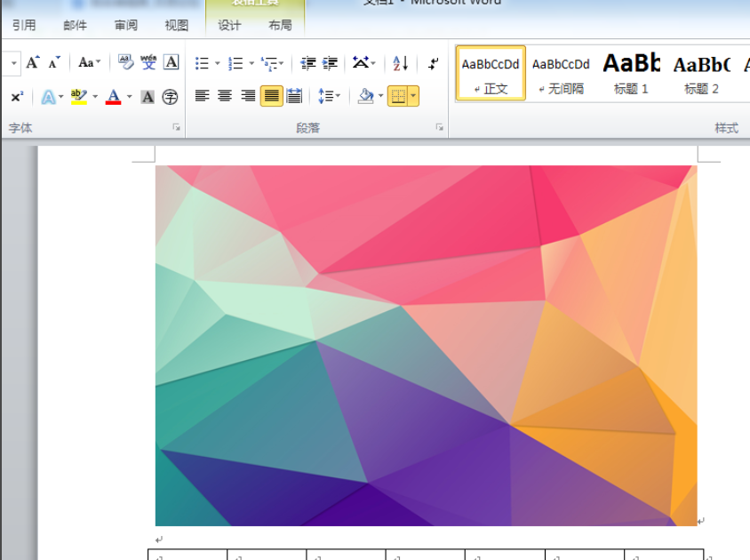750x560 pixels.
Task: Apply shading paint bucket
Action: tap(366, 96)
